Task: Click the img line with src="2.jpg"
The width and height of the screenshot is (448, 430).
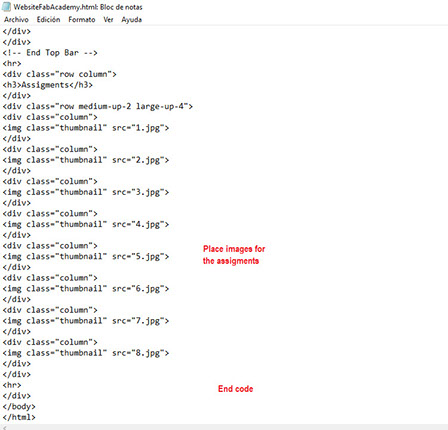Action: [86, 160]
